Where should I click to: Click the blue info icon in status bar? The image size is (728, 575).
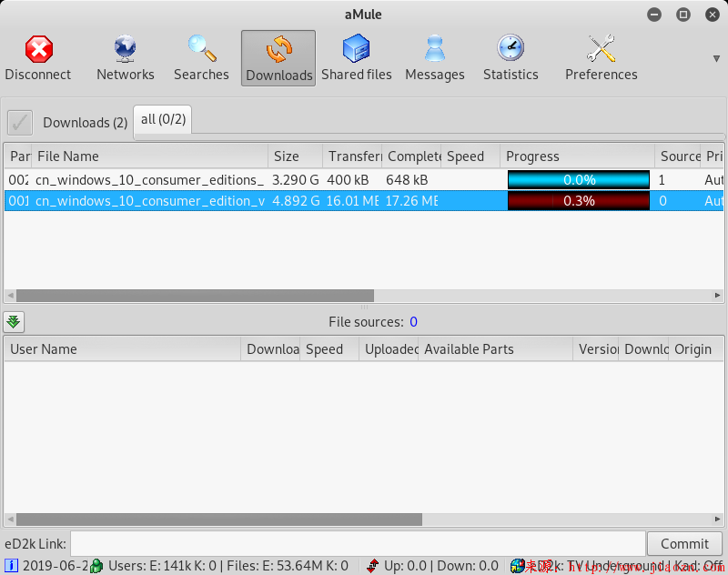point(11,565)
